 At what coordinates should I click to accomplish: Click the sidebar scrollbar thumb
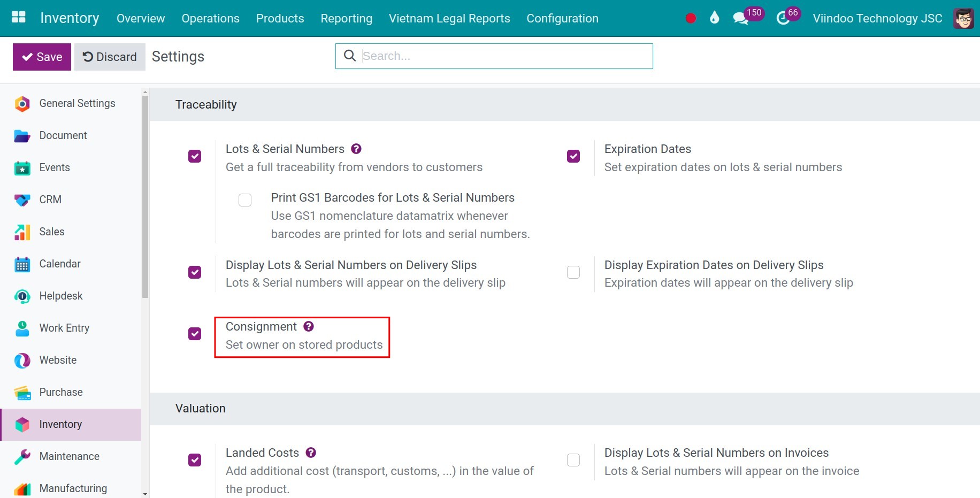tap(145, 196)
